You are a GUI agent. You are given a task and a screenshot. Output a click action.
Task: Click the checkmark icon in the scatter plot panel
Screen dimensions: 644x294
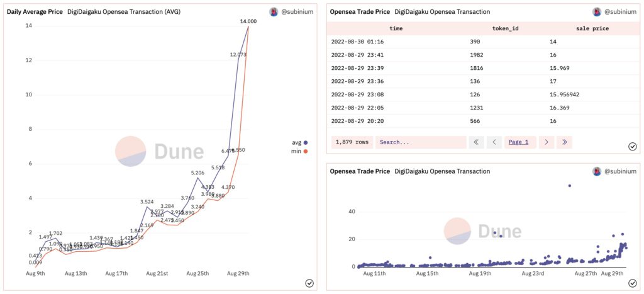632,283
